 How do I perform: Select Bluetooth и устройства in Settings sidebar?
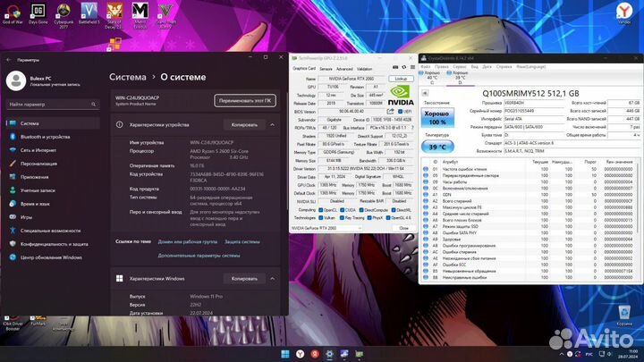coord(53,137)
